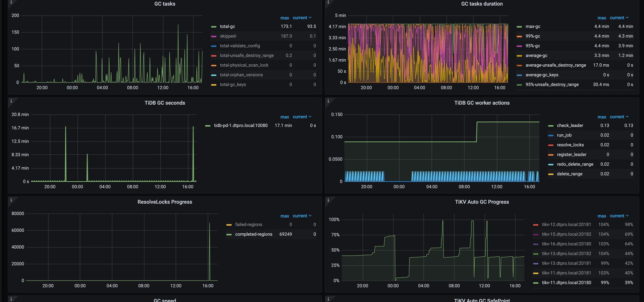644x302 pixels.
Task: Sort TiDB GC worker actions by max
Action: click(x=602, y=117)
